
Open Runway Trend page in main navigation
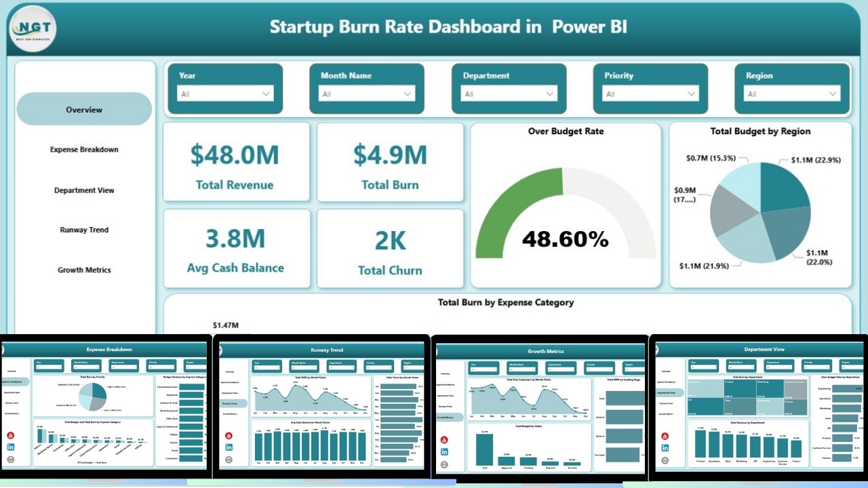point(84,230)
